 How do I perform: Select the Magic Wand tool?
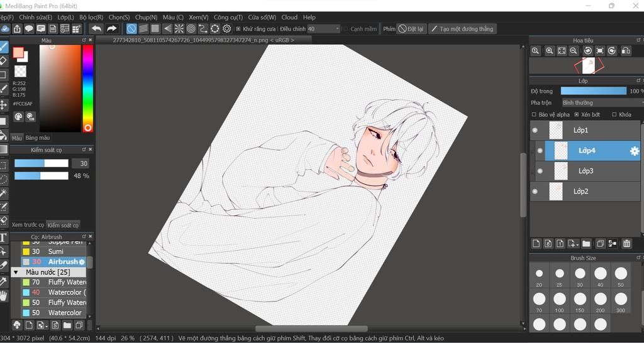[3, 192]
